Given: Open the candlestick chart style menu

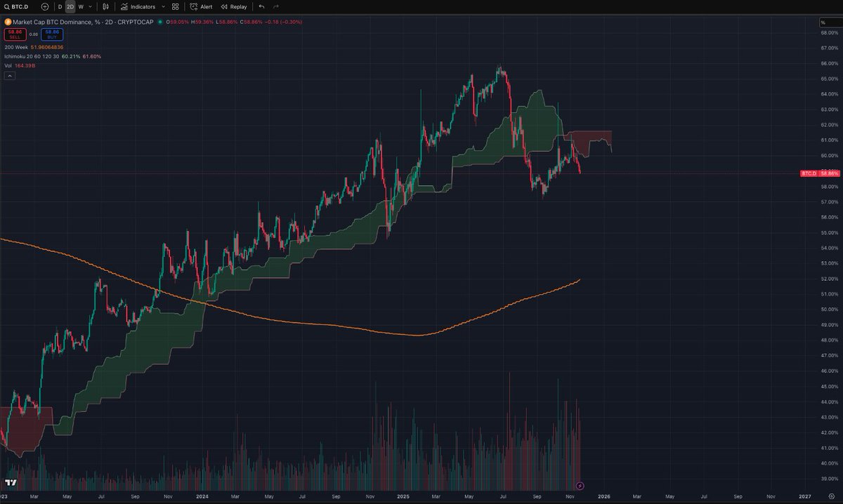Looking at the screenshot, I should [105, 6].
